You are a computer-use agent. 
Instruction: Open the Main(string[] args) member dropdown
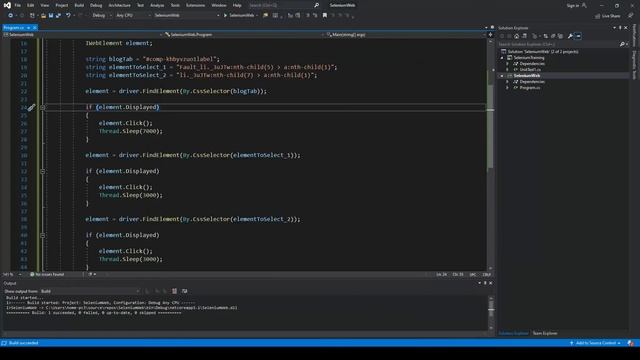click(405, 35)
